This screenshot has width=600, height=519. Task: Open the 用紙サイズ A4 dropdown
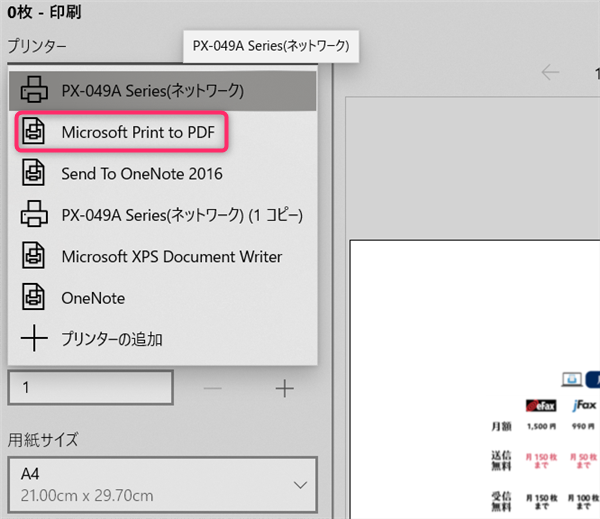tap(163, 485)
